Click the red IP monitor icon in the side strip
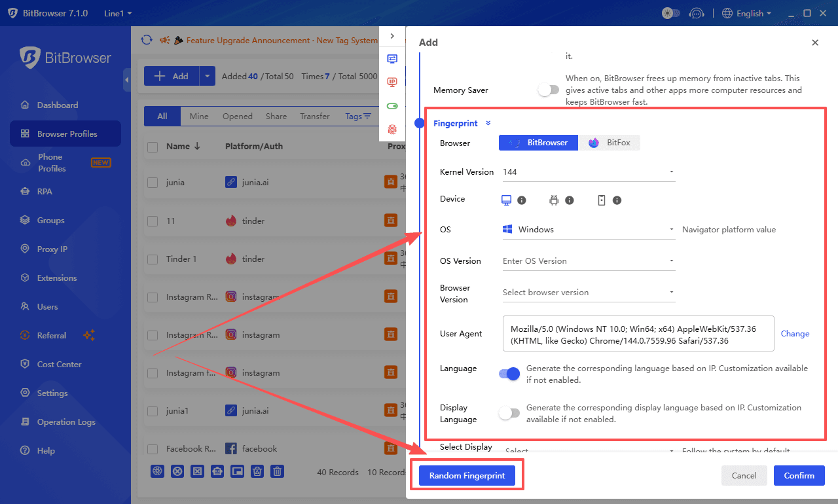This screenshot has height=504, width=838. pos(392,82)
